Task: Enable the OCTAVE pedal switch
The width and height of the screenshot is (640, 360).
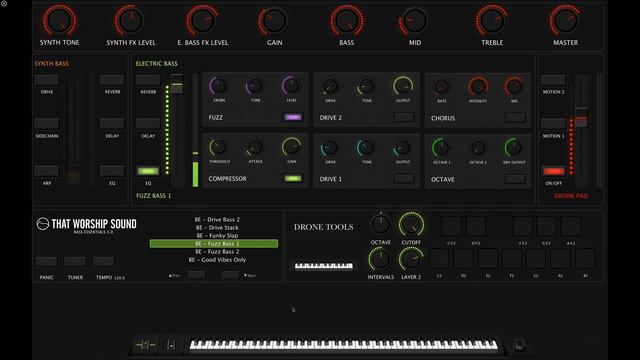Action: (x=515, y=179)
